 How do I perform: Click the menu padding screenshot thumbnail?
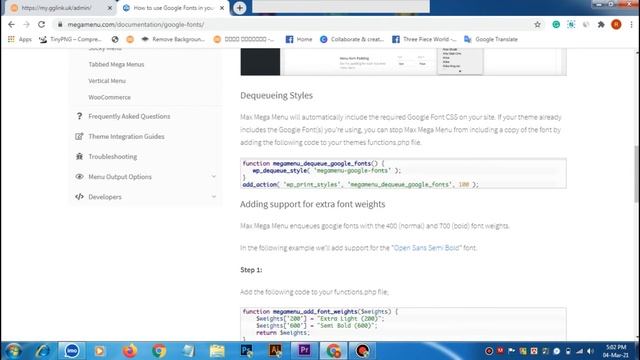click(403, 62)
